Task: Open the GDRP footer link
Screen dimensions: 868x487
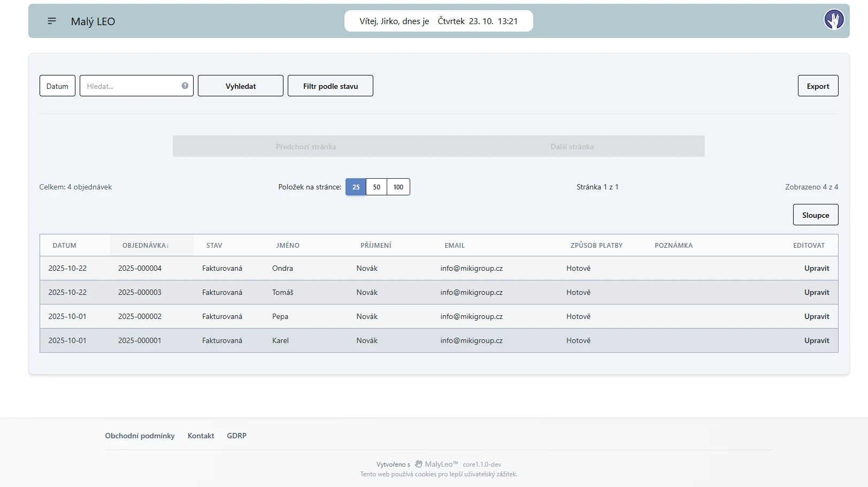Action: tap(236, 436)
